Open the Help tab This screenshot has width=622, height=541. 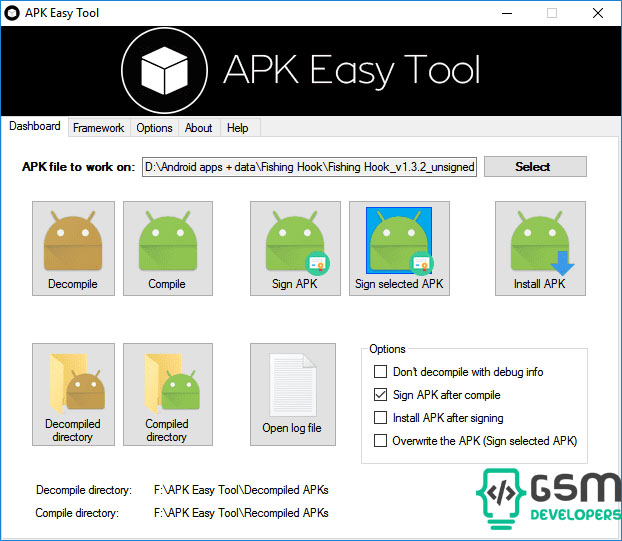[238, 128]
